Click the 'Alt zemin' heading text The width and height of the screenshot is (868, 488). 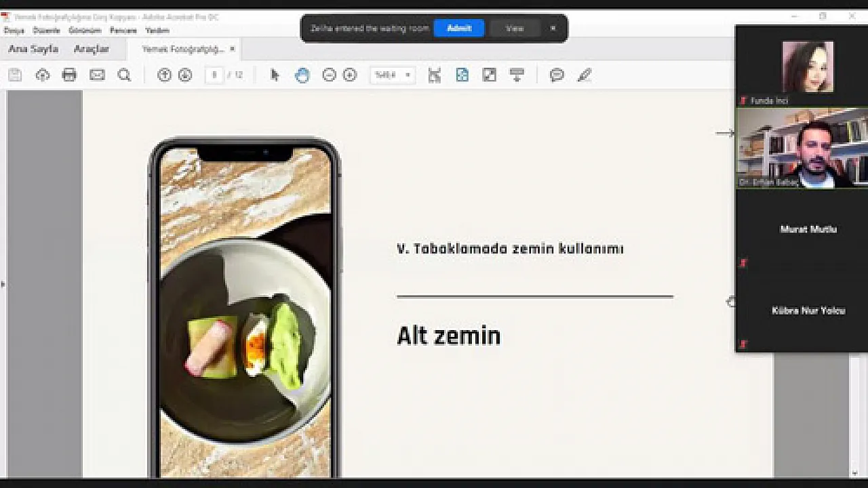click(449, 335)
